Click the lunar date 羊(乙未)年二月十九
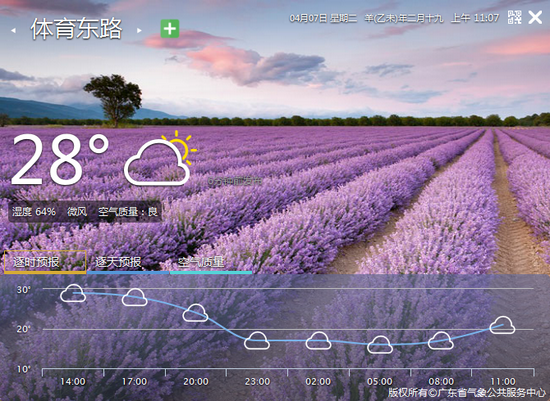This screenshot has width=550, height=401. tap(404, 18)
